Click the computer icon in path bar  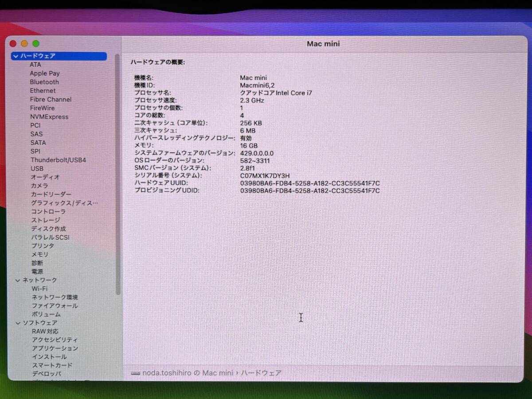(136, 373)
